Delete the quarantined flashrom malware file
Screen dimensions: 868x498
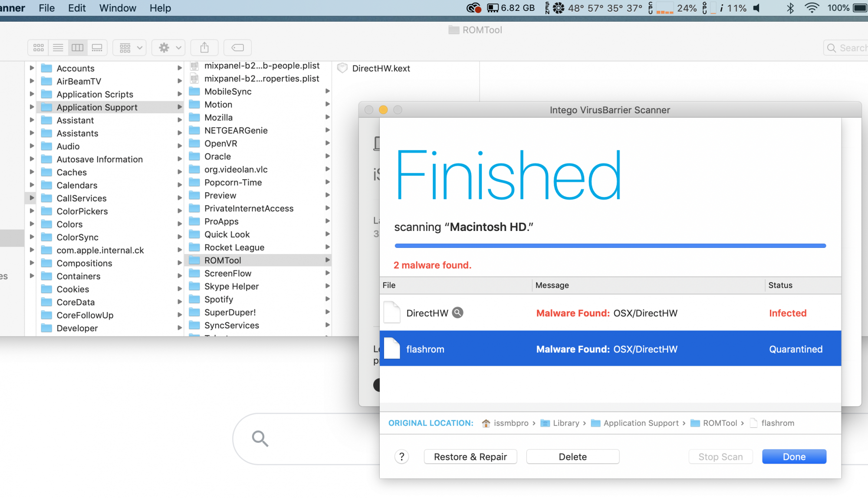(572, 456)
